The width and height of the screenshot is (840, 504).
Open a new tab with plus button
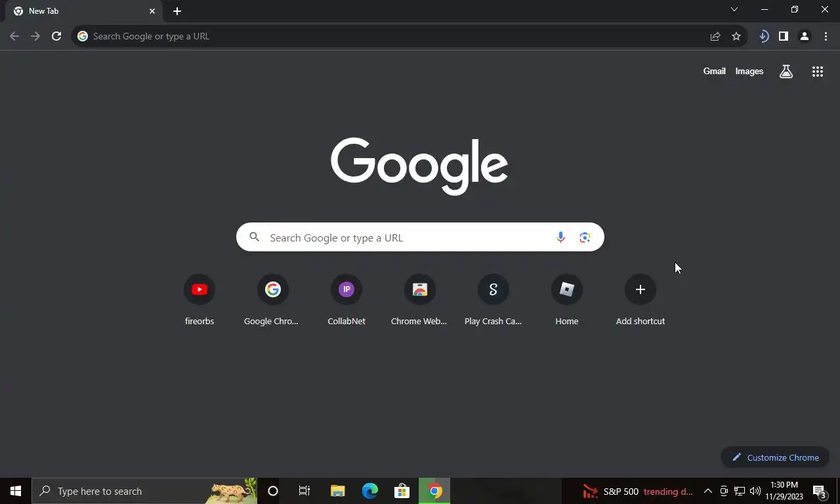point(177,11)
